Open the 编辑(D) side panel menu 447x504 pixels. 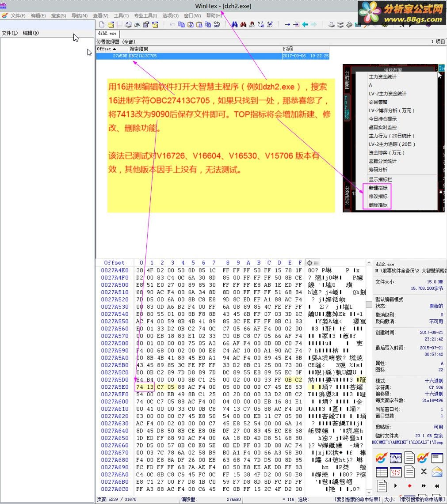[31, 33]
